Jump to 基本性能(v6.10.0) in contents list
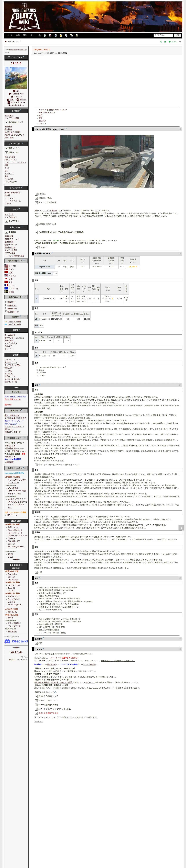 47,113
